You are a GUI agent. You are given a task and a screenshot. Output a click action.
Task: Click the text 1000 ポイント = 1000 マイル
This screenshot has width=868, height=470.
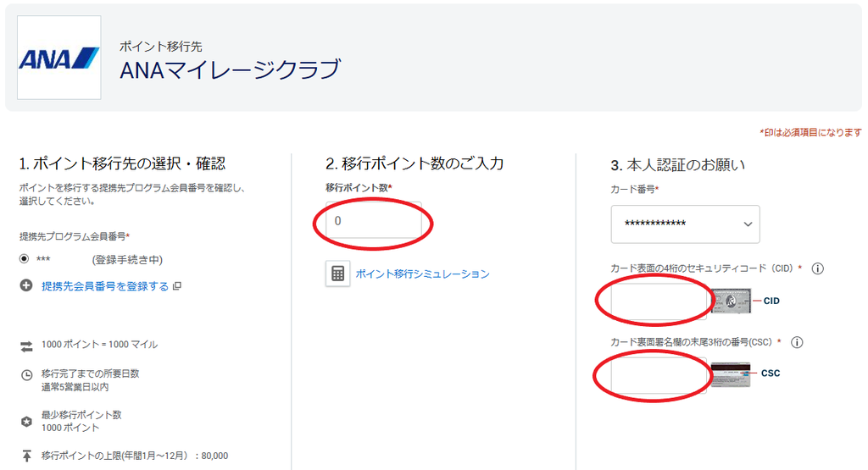(x=100, y=345)
